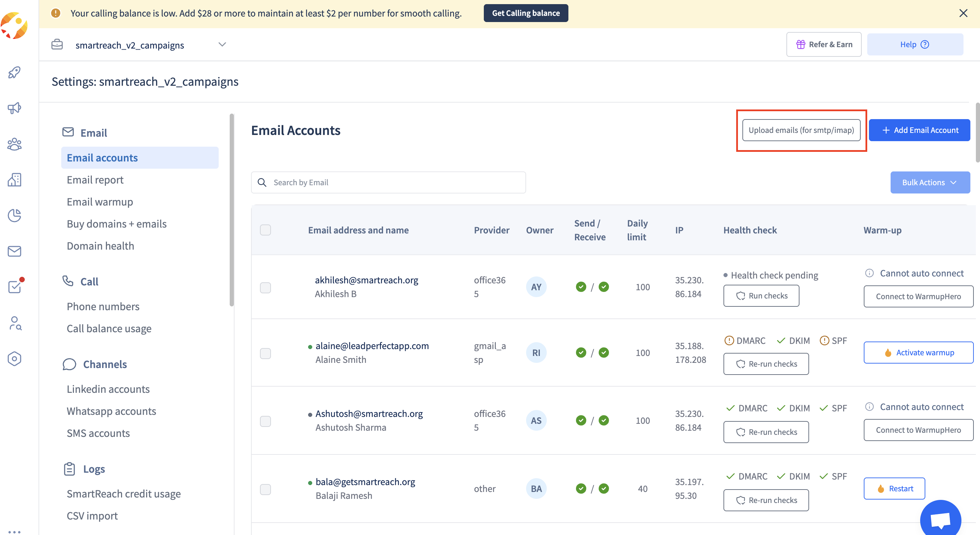
Task: Click the rocket icon in left sidebar
Action: (x=14, y=72)
